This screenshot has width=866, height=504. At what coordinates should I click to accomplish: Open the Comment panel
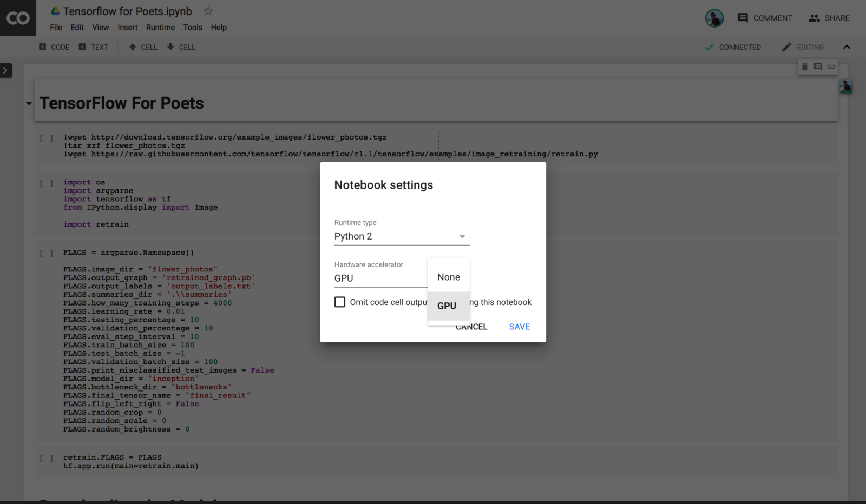764,18
